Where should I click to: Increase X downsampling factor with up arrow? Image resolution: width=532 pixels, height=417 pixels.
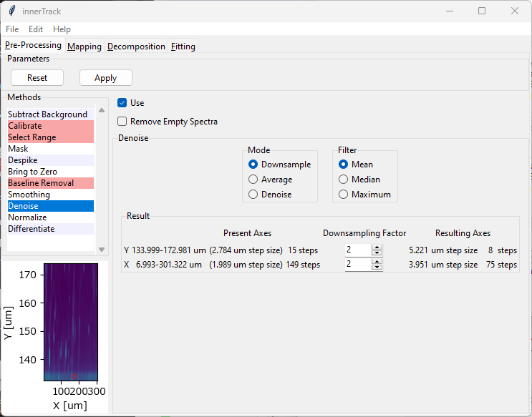pos(377,262)
